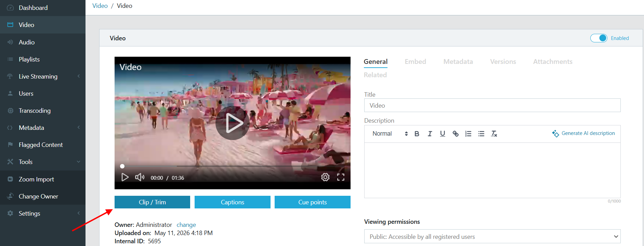
Task: Apply italic formatting in description toolbar
Action: point(430,134)
